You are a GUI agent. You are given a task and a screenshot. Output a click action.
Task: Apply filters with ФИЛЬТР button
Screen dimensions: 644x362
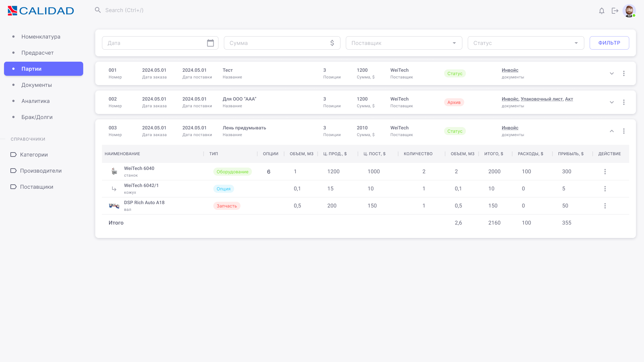click(609, 43)
